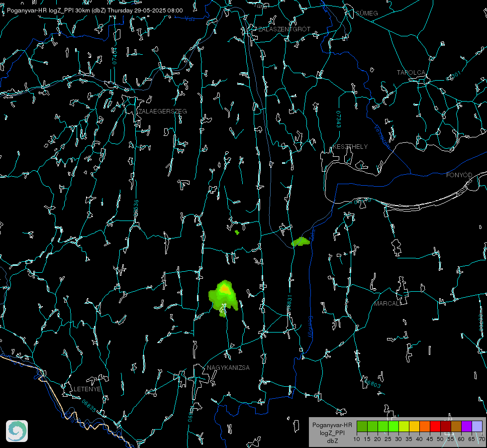This screenshot has height=448, width=487.
Task: Click the orange core of the large radar echo
Action: (224, 289)
